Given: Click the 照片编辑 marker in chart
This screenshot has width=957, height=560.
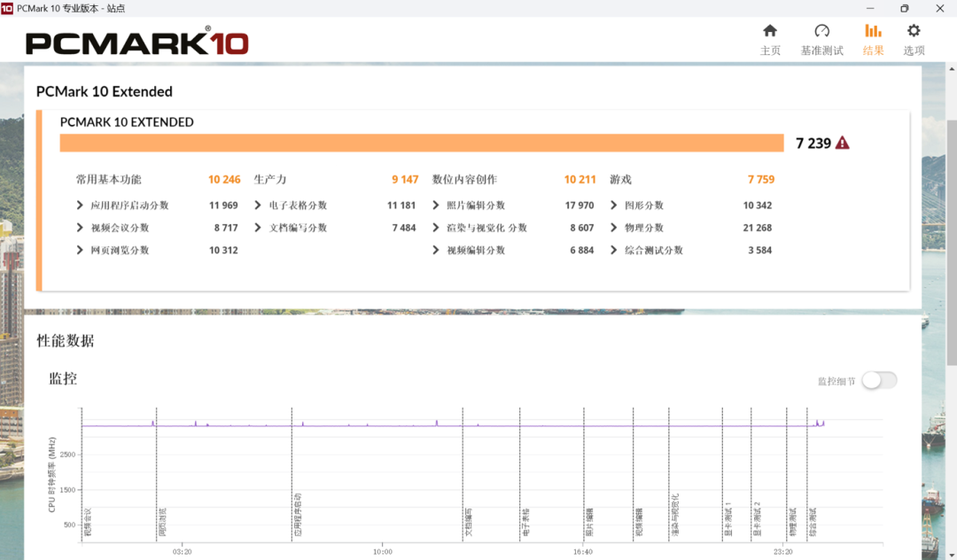Looking at the screenshot, I should point(589,522).
